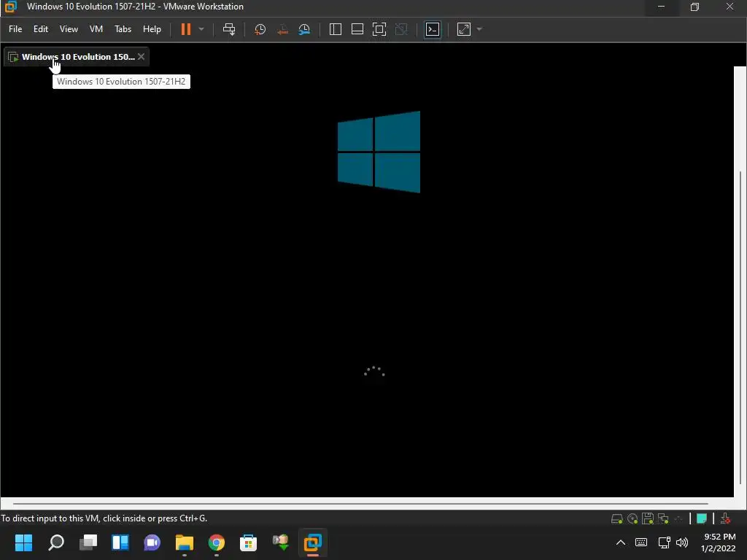The width and height of the screenshot is (747, 560).
Task: Click the VMware app icon in title bar
Action: point(11,7)
